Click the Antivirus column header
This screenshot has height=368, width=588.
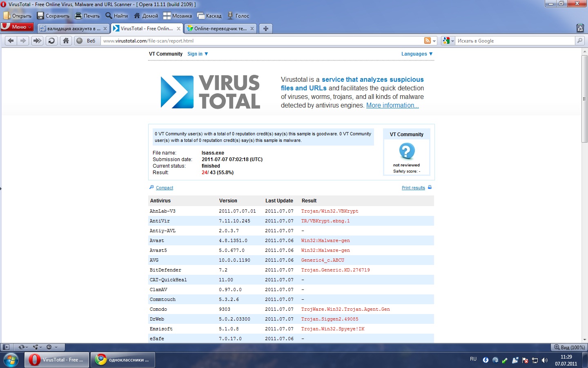160,201
